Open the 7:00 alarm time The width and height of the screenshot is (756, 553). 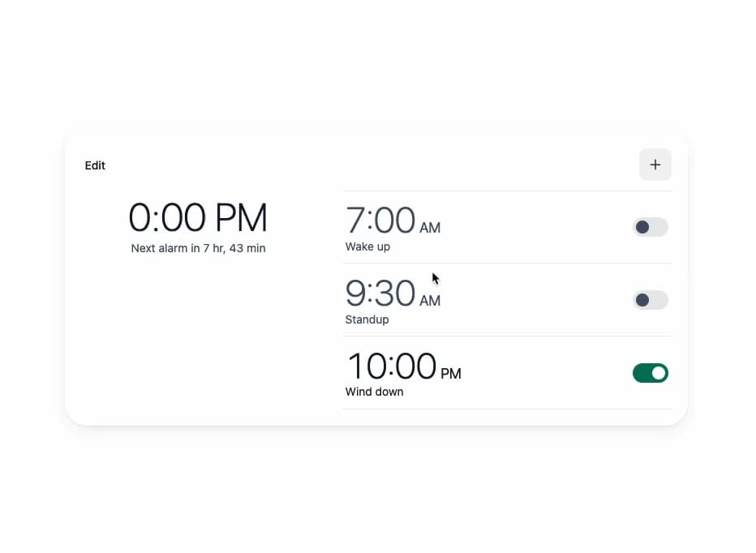click(380, 220)
